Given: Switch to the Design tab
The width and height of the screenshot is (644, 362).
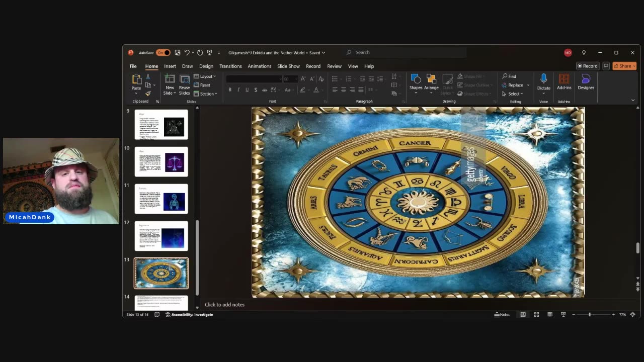Looking at the screenshot, I should coord(206,66).
